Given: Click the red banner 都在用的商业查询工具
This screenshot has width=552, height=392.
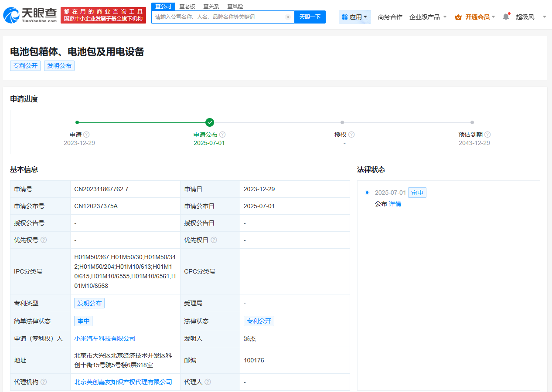Looking at the screenshot, I should click(x=103, y=15).
